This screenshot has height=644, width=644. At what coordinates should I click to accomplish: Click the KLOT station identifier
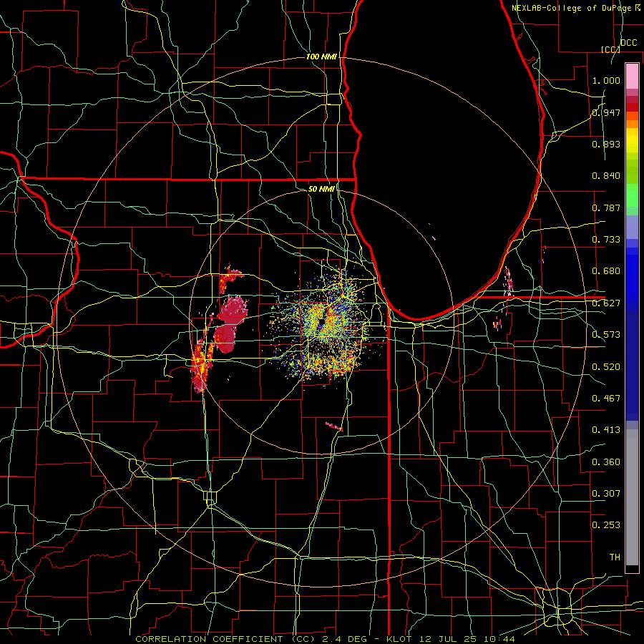[399, 639]
